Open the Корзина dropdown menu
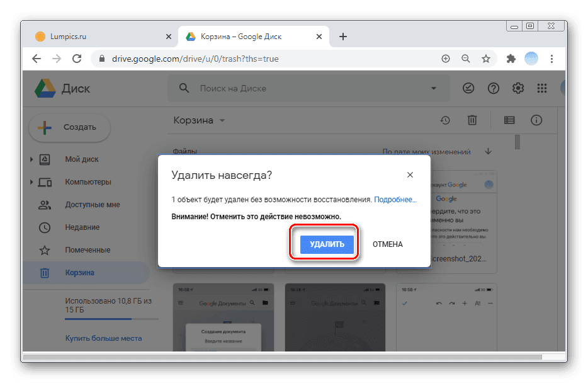The height and width of the screenshot is (383, 588). (x=222, y=120)
